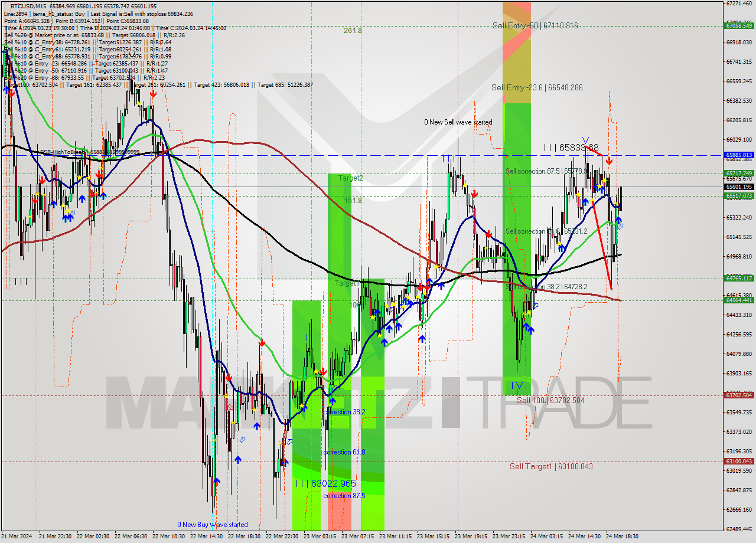Click the blue 'correction 38.2' label
The image size is (756, 543).
point(344,412)
